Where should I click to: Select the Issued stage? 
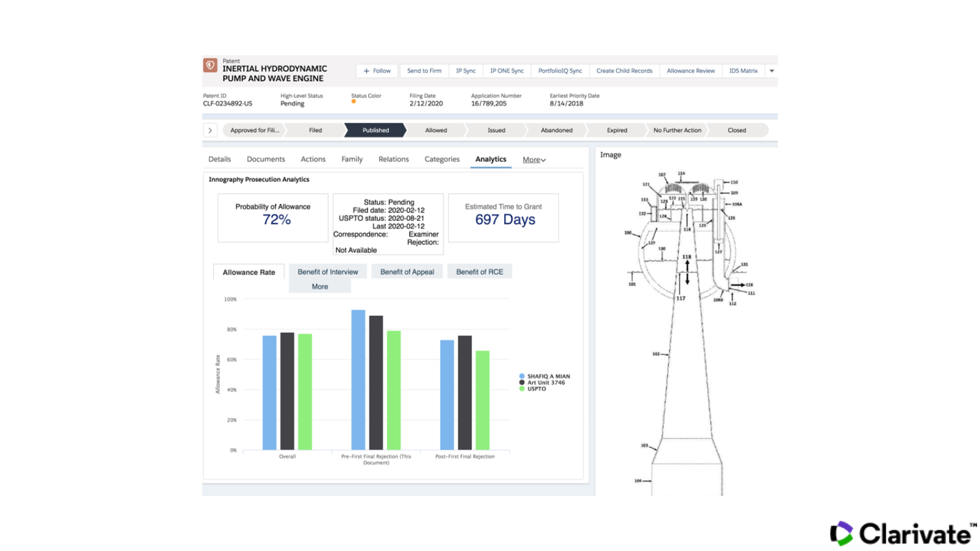click(496, 130)
